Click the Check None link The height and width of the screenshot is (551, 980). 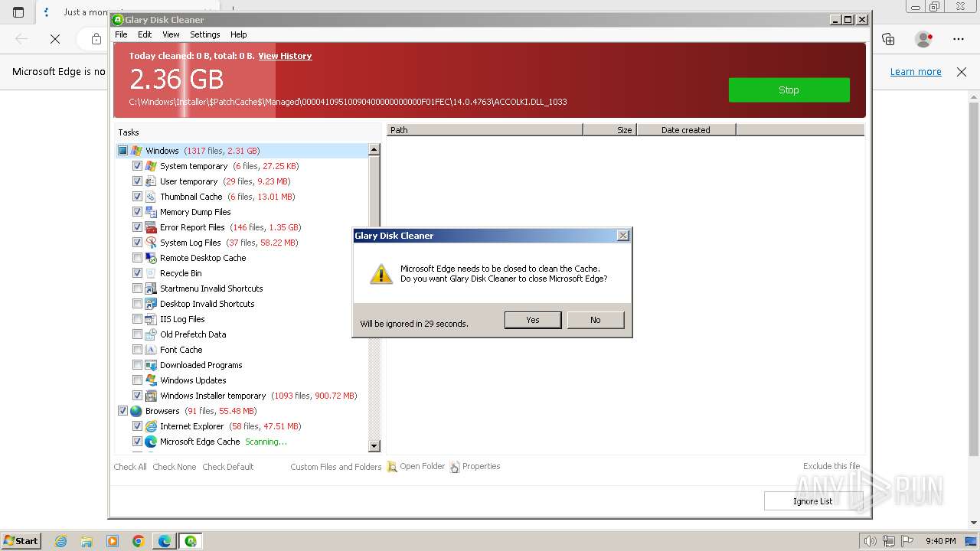coord(175,467)
